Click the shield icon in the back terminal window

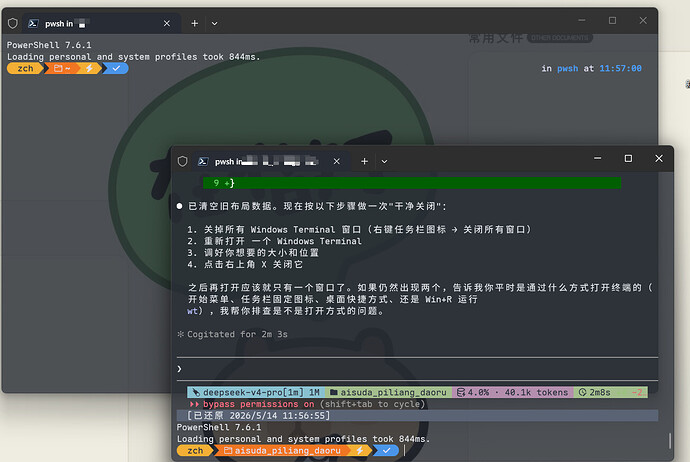13,23
